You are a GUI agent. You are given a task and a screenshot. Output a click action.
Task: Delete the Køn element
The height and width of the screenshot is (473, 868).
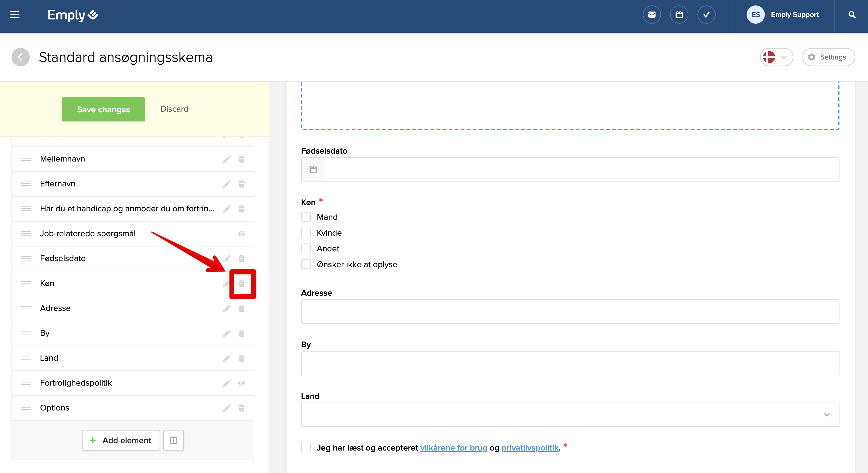click(x=242, y=284)
